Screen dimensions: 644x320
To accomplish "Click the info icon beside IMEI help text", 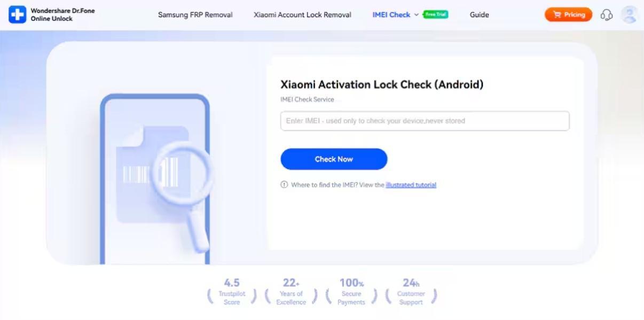I will [284, 185].
